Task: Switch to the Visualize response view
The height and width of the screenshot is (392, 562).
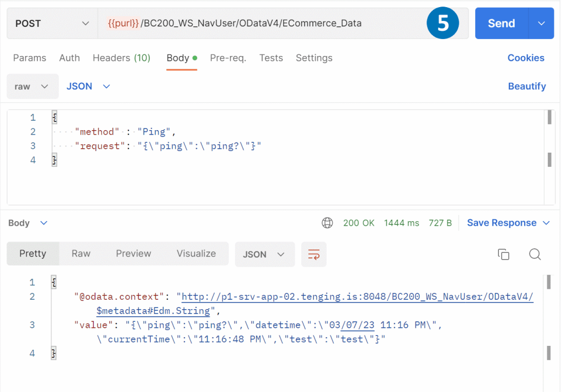Action: [x=196, y=254]
